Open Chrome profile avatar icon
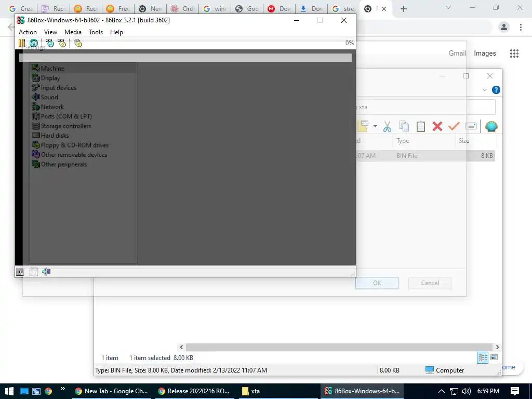 (504, 27)
